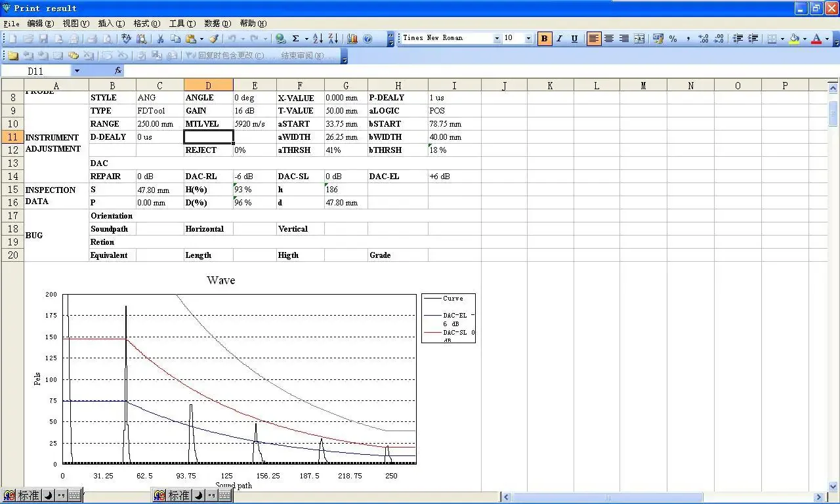
Task: Toggle Underline formatting button
Action: (574, 39)
